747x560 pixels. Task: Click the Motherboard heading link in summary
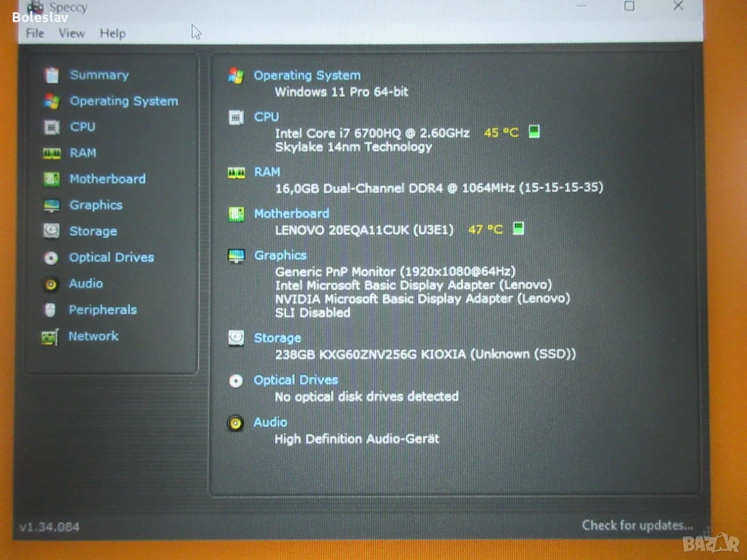pyautogui.click(x=291, y=213)
